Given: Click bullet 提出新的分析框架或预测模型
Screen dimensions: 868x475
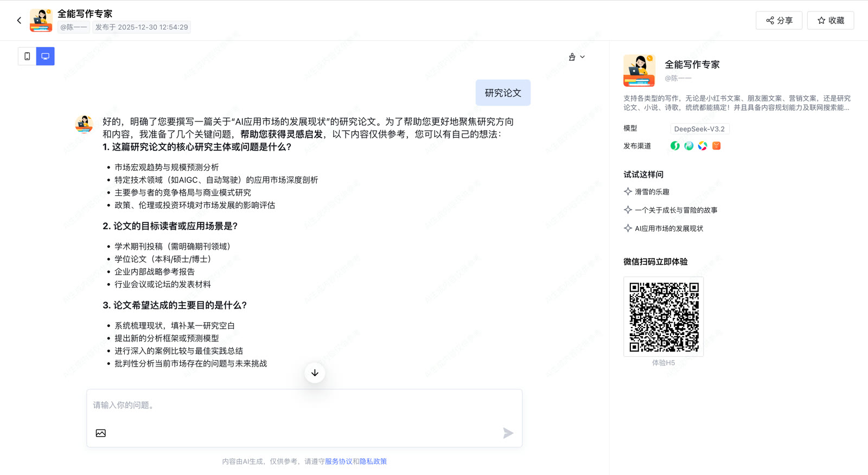Looking at the screenshot, I should pyautogui.click(x=167, y=338).
